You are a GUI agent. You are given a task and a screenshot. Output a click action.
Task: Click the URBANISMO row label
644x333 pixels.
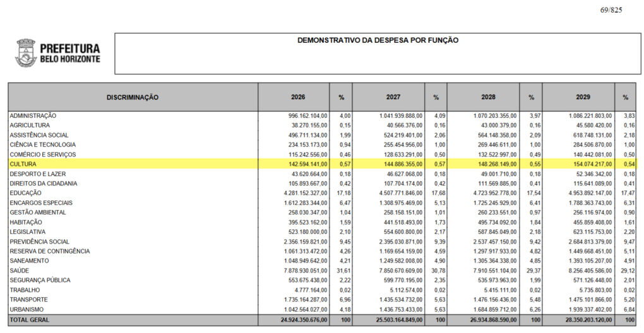[x=27, y=309]
